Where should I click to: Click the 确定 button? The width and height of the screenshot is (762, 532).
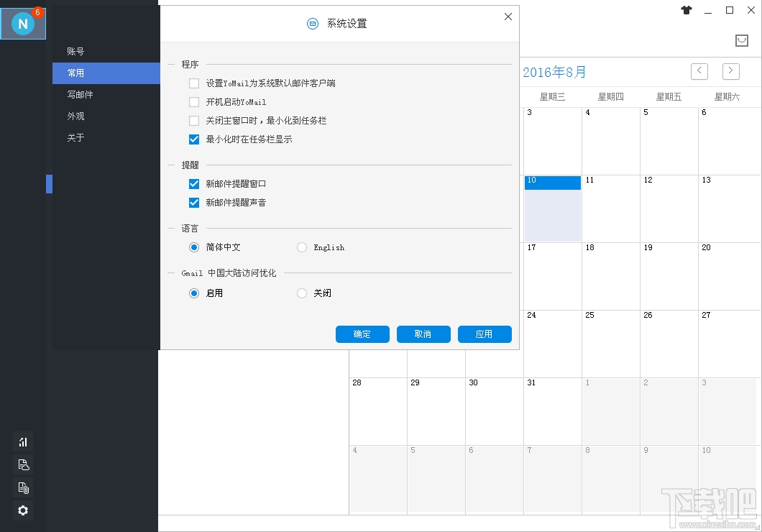[362, 334]
